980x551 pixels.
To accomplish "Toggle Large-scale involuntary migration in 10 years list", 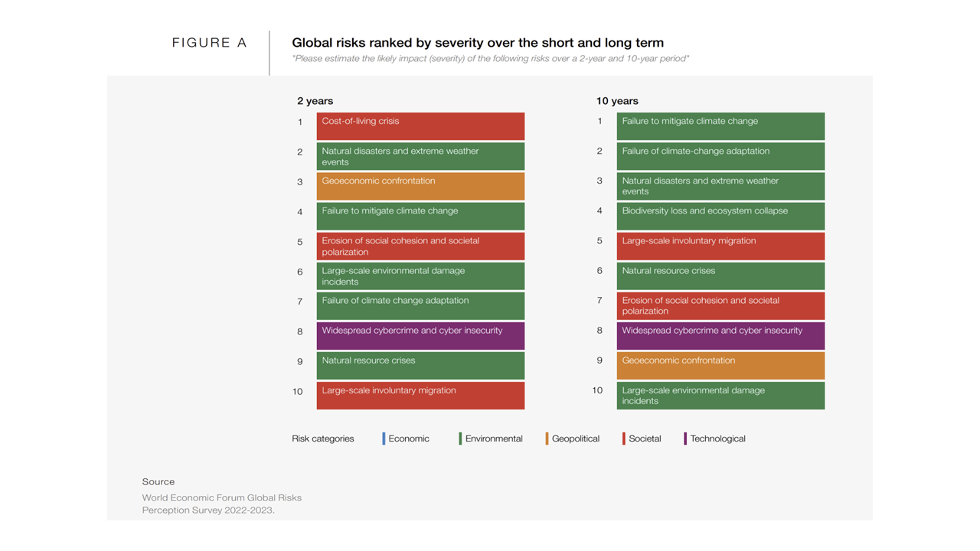I will coord(720,246).
